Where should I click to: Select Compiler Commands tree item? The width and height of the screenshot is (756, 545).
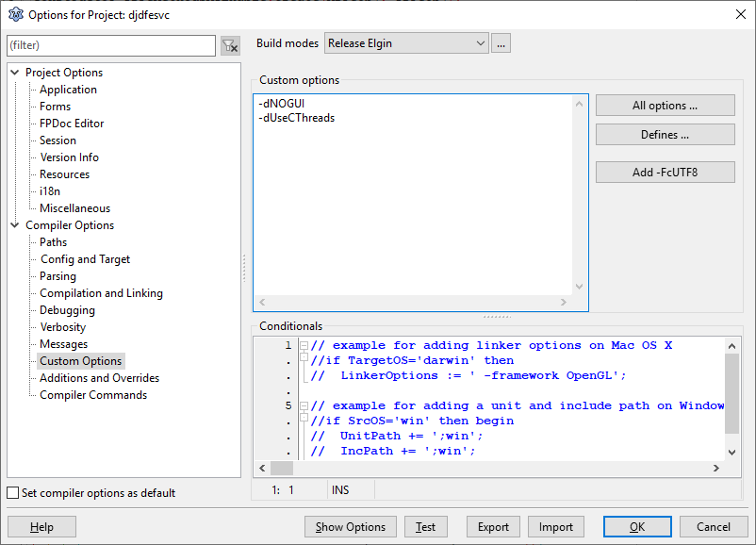click(93, 395)
